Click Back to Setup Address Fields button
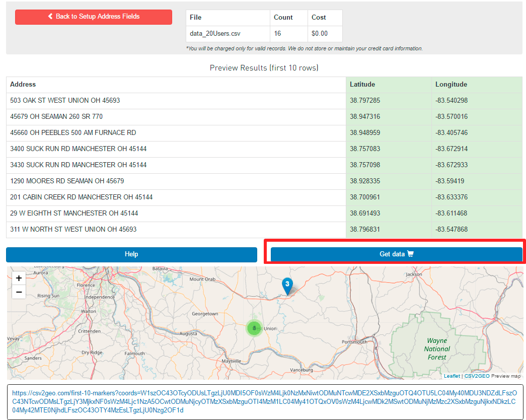The height and width of the screenshot is (420, 526). tap(94, 17)
